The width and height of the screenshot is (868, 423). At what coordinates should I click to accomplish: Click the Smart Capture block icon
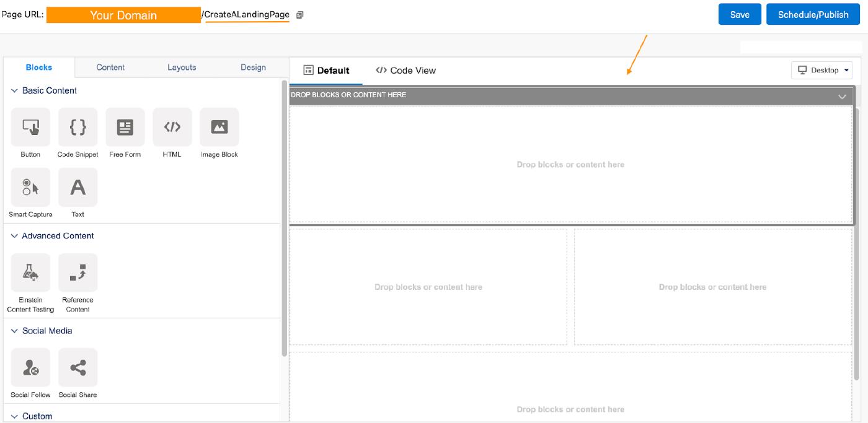pyautogui.click(x=30, y=187)
